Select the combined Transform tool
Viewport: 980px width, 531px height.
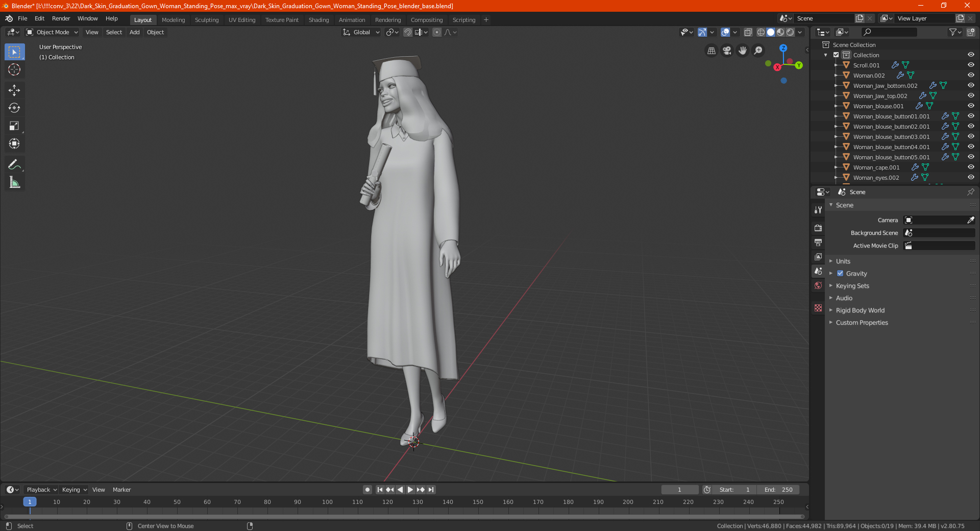[14, 144]
